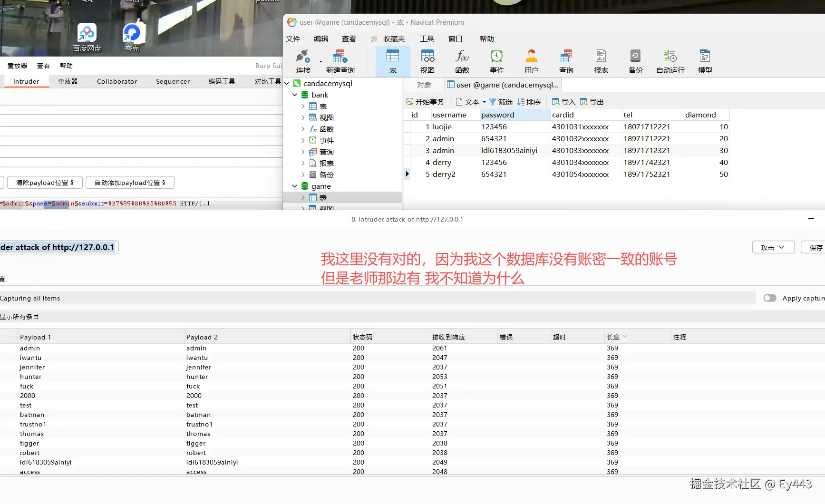The width and height of the screenshot is (825, 504).
Task: Switch to Burp Intruder tab
Action: click(x=26, y=81)
